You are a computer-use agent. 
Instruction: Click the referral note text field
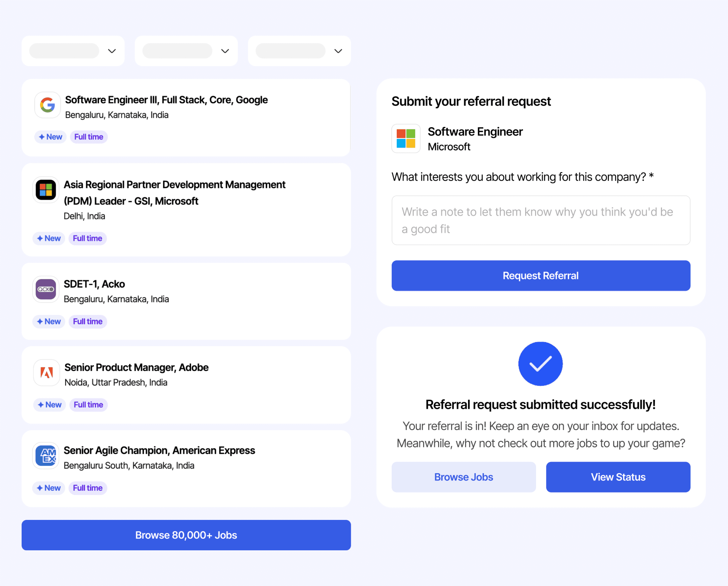(x=540, y=220)
